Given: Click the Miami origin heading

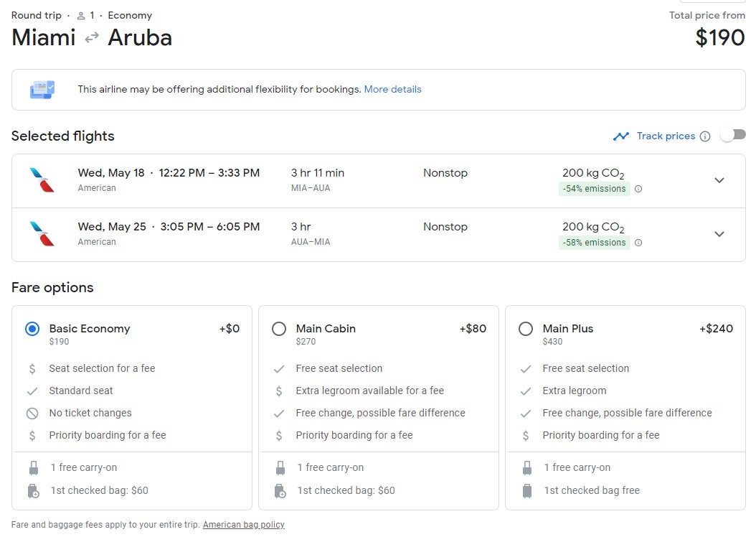Looking at the screenshot, I should click(43, 37).
